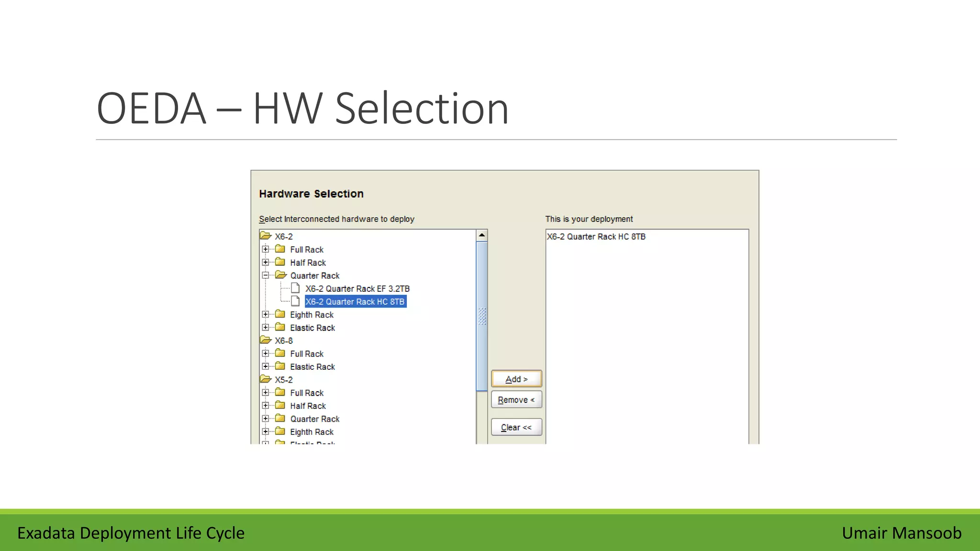Click the X6-2 open folder icon
The image size is (980, 551).
point(266,236)
